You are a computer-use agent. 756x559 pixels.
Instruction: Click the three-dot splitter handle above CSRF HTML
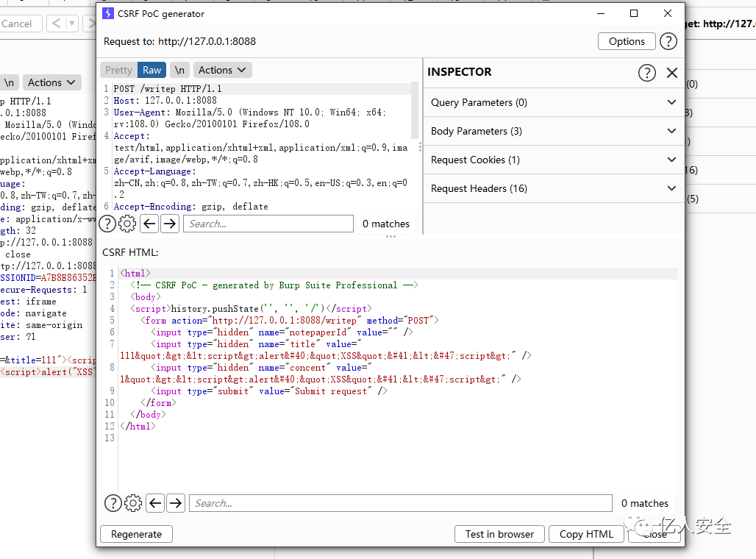(391, 237)
